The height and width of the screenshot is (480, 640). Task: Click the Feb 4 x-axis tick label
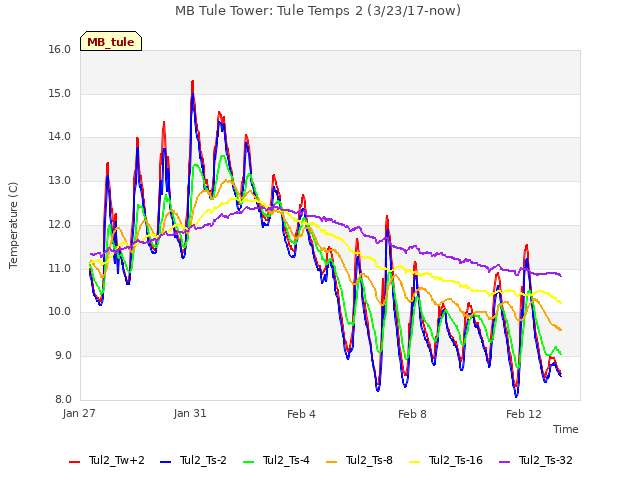point(301,414)
